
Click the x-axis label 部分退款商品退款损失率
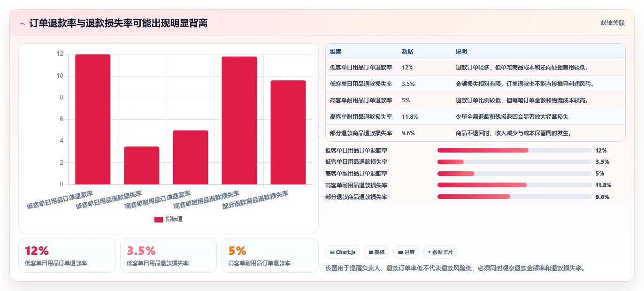click(256, 200)
